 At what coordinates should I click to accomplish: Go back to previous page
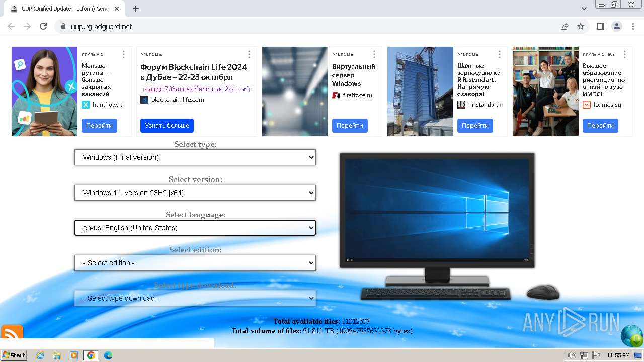tap(11, 26)
